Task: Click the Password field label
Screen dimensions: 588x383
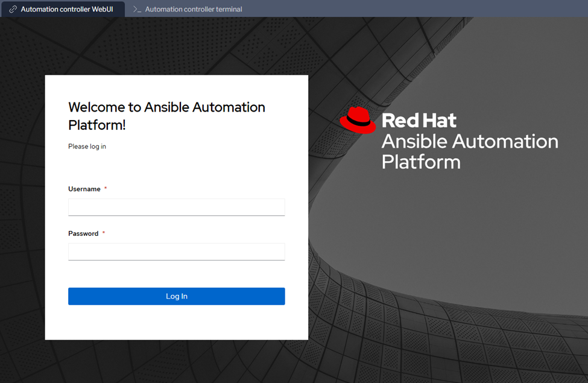Action: pyautogui.click(x=83, y=233)
